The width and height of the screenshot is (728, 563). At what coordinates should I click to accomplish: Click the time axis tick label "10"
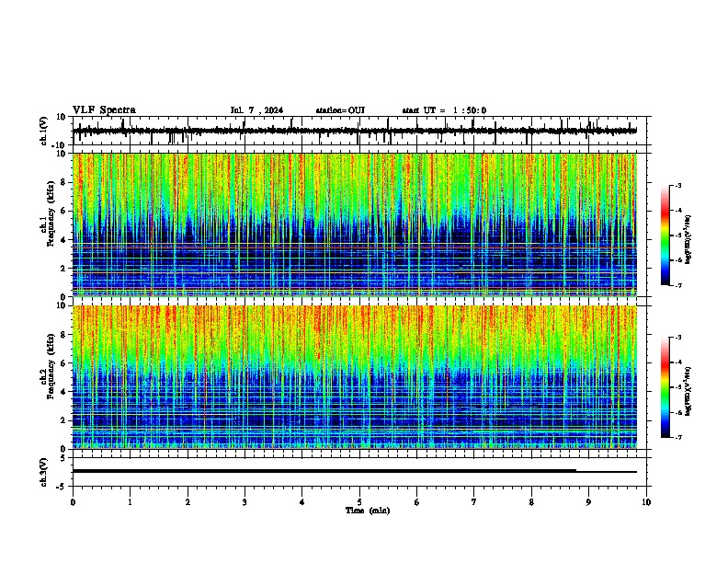pos(646,502)
